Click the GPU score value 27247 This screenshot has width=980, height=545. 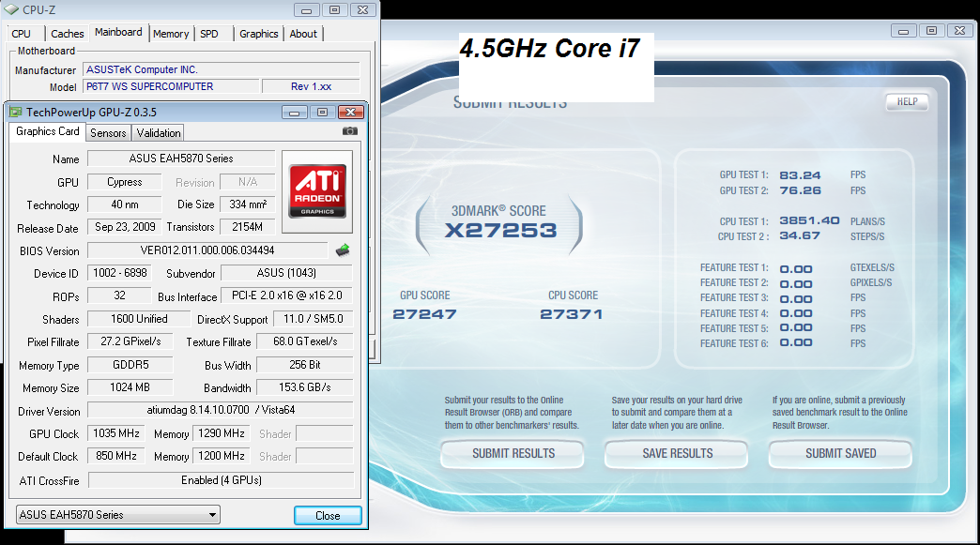click(424, 314)
